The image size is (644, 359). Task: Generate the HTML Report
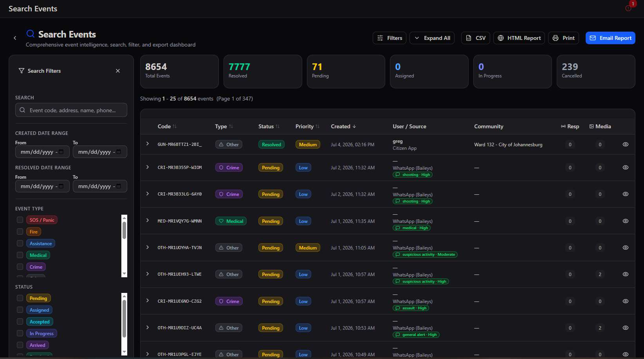519,38
